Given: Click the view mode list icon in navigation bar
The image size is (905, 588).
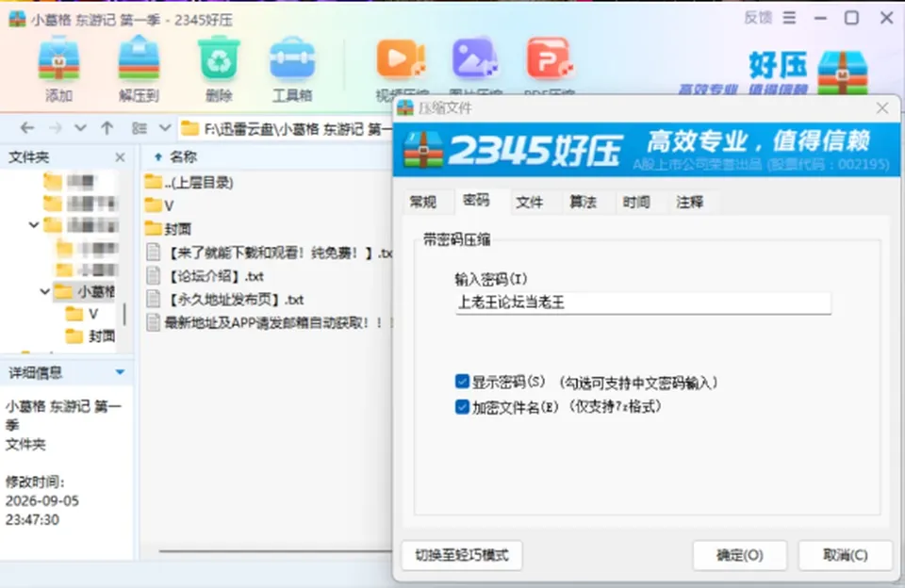Looking at the screenshot, I should coord(140,128).
